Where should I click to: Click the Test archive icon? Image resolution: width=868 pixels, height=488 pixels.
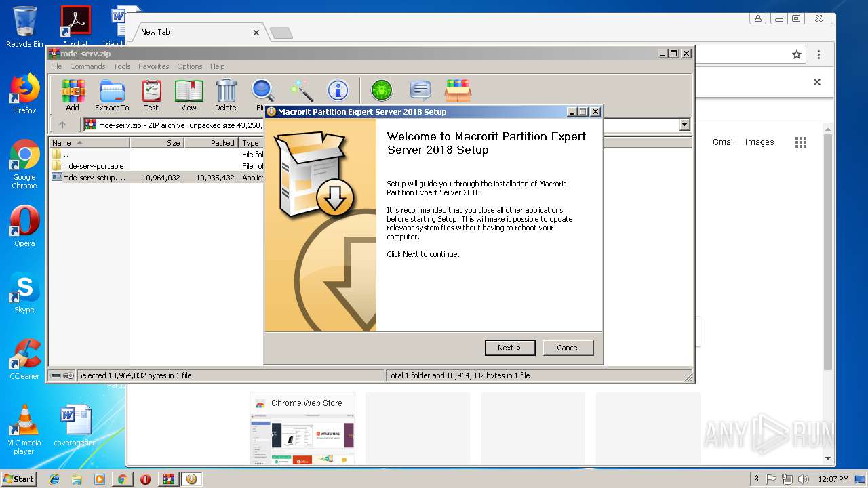[x=151, y=95]
